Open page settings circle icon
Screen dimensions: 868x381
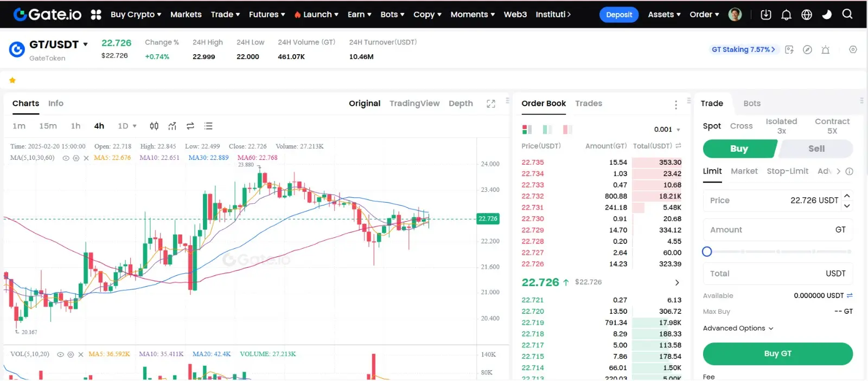[853, 49]
